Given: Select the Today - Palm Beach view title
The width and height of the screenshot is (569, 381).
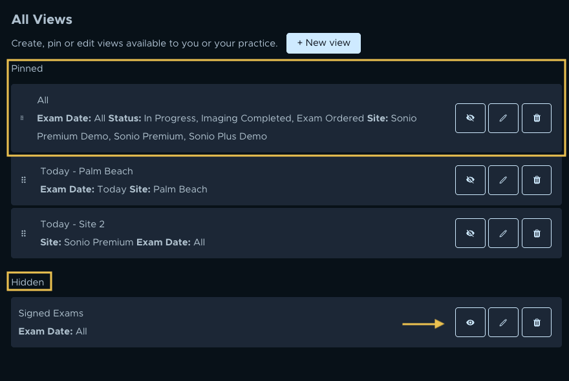Looking at the screenshot, I should [87, 171].
